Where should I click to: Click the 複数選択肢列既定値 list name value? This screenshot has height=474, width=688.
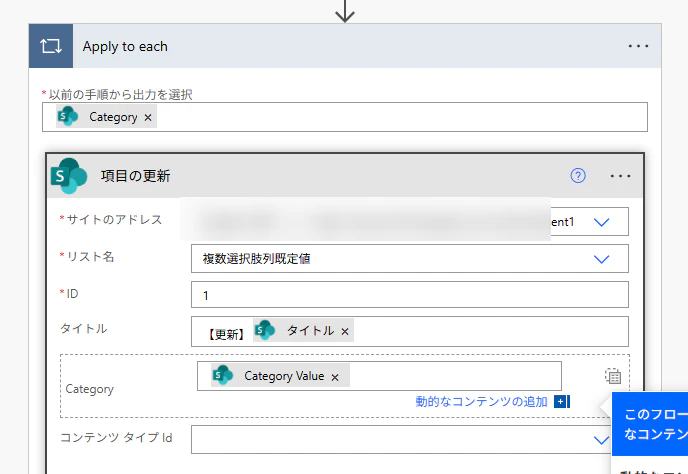256,259
